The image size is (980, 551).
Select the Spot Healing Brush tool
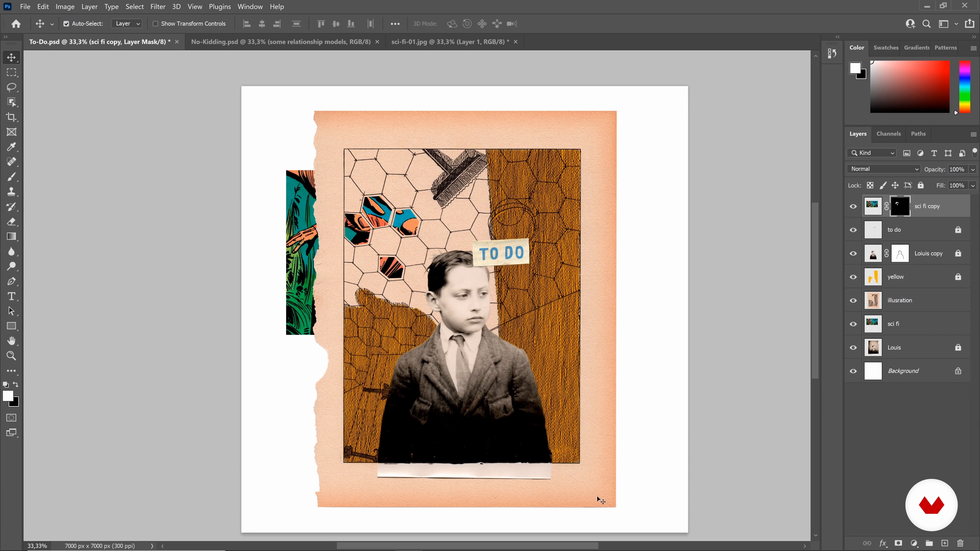point(11,162)
